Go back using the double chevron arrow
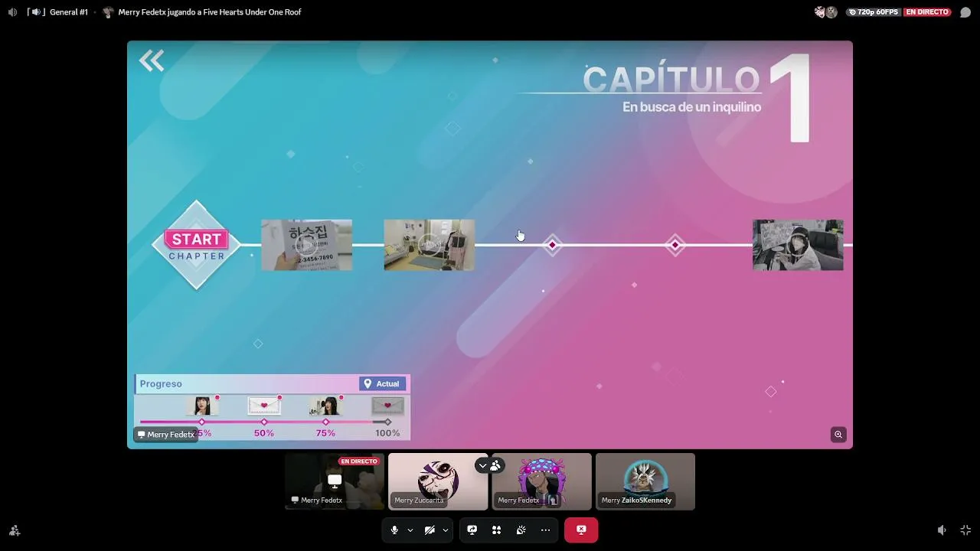 [x=152, y=60]
